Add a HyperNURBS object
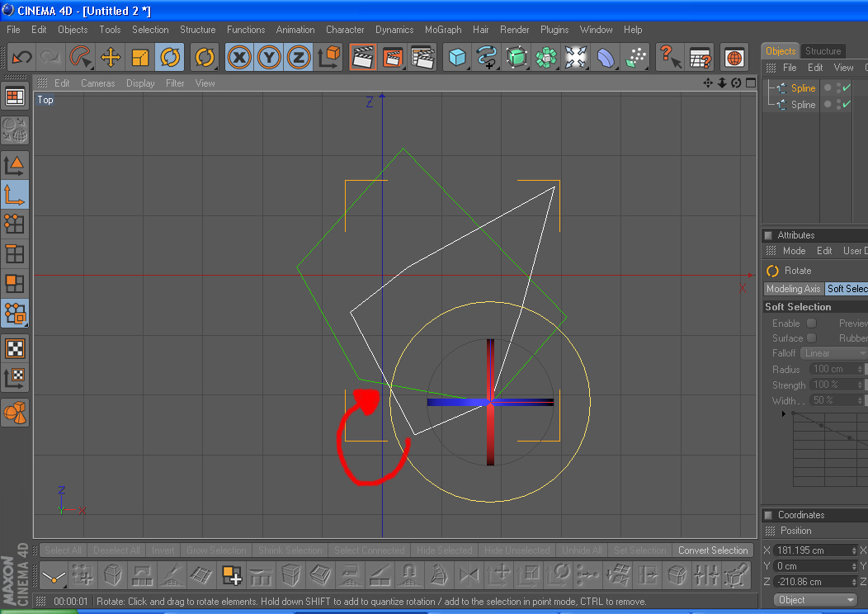 click(517, 57)
